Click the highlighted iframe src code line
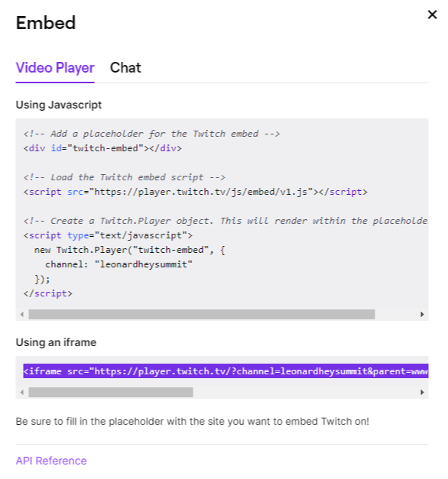 [226, 371]
